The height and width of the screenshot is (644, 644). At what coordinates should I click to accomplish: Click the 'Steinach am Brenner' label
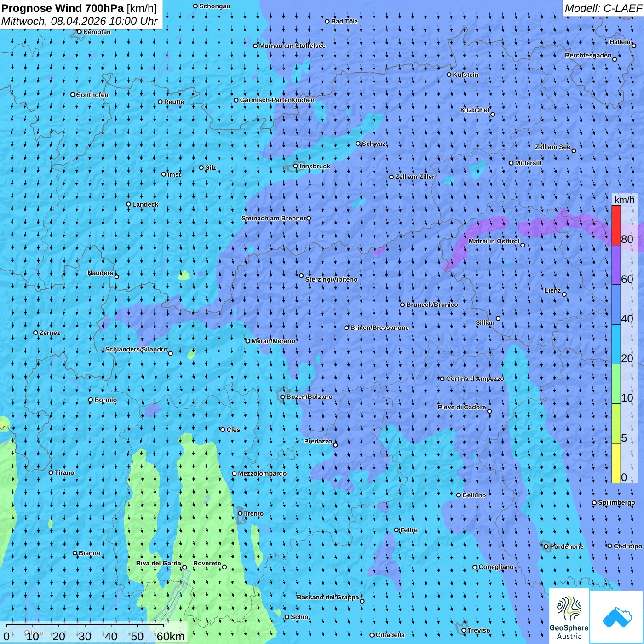274,218
